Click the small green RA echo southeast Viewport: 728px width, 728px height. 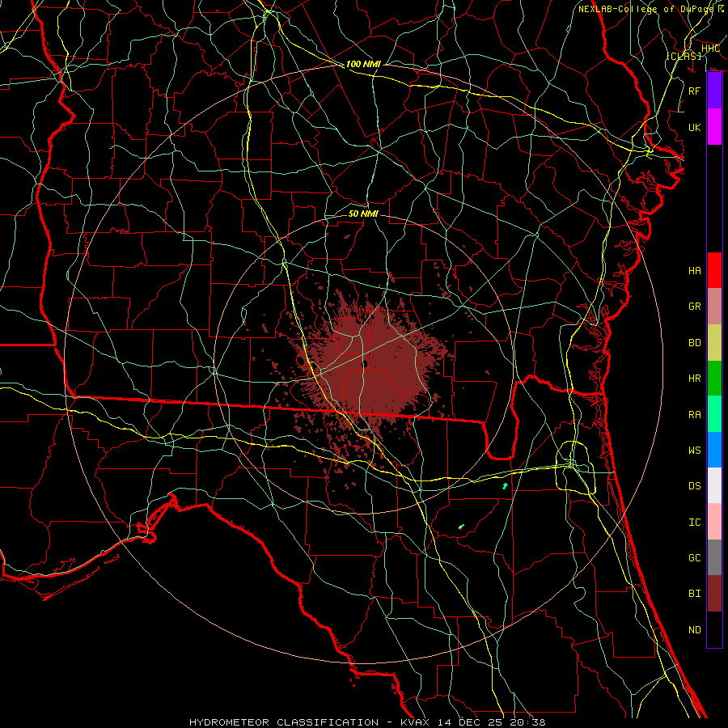505,486
